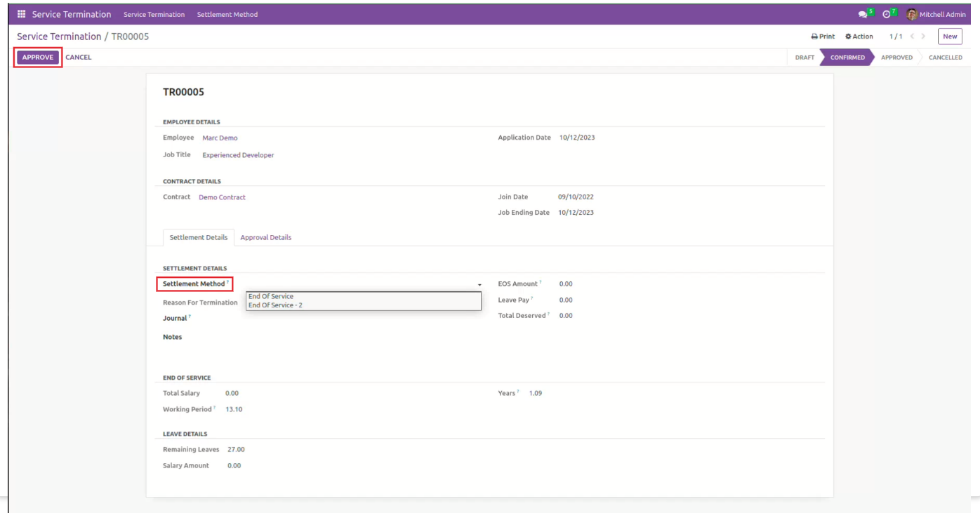Go to previous record arrow
980x513 pixels.
912,36
